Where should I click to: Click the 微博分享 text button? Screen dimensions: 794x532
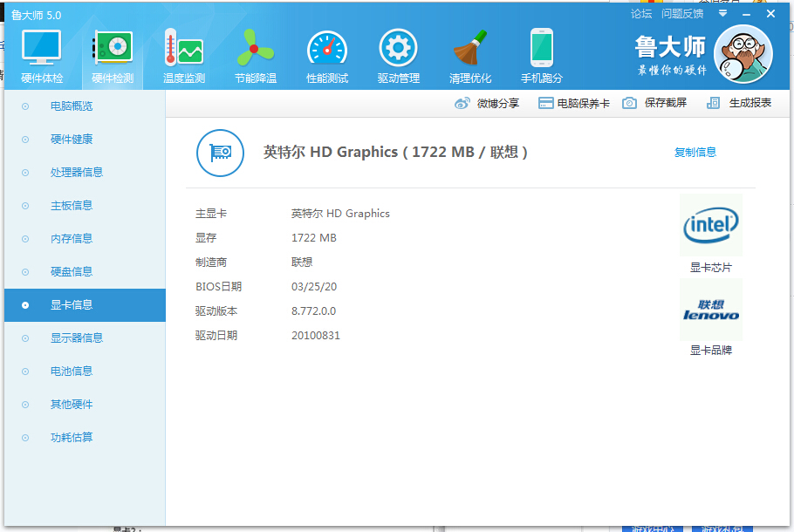(497, 104)
